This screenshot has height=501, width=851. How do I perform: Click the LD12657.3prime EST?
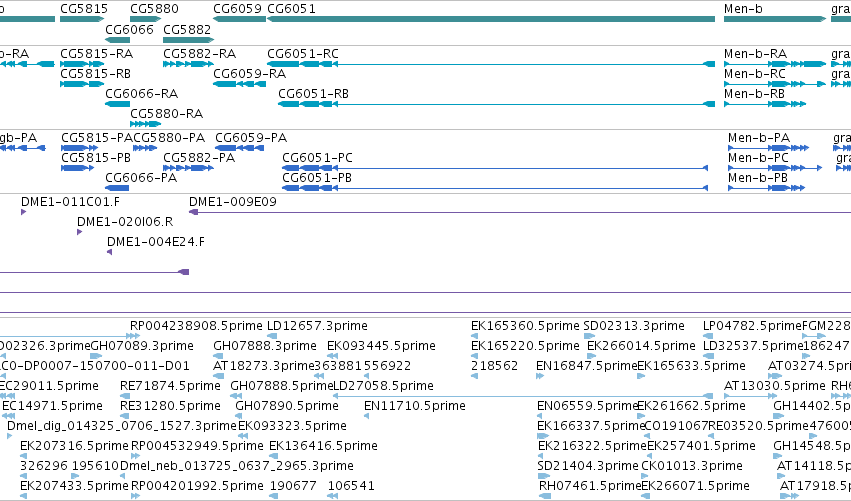click(272, 337)
